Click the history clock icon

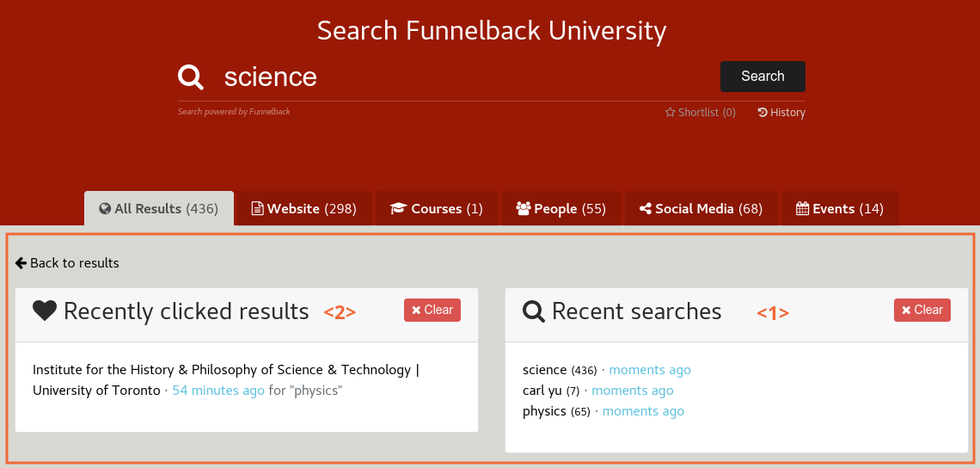(763, 113)
